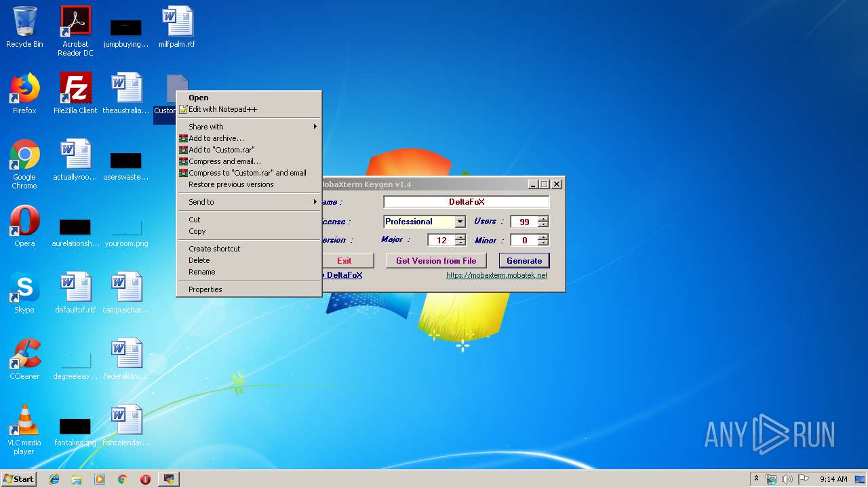Image resolution: width=868 pixels, height=488 pixels.
Task: Launch VLC media player shortcut
Action: [24, 430]
